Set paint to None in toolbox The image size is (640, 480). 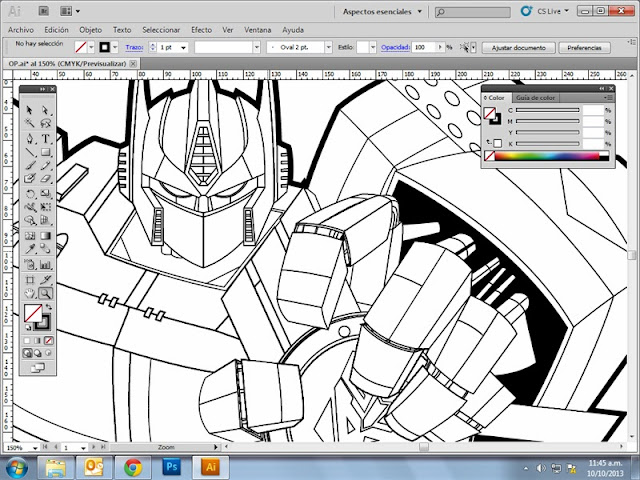coord(47,340)
